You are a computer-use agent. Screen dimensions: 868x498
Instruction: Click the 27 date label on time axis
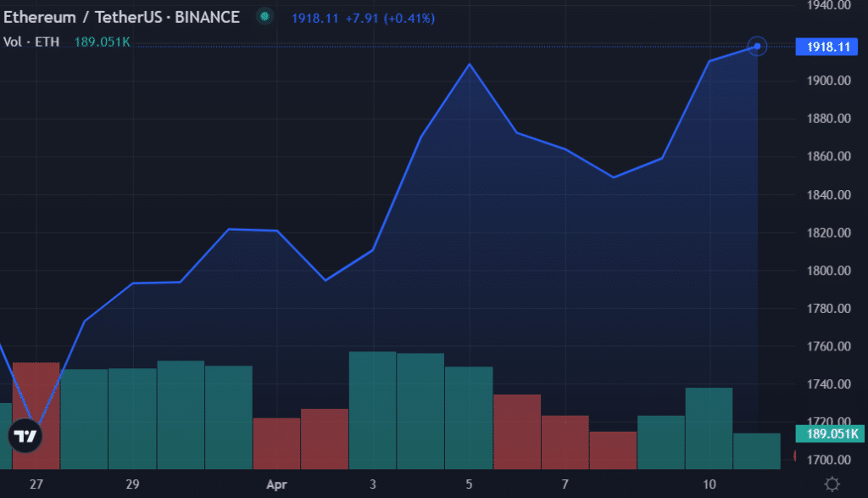pos(36,484)
